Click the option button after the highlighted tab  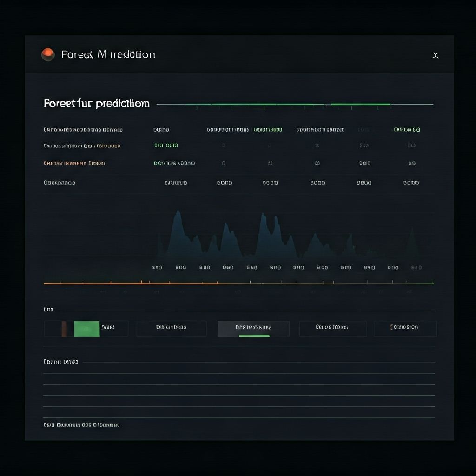point(332,328)
